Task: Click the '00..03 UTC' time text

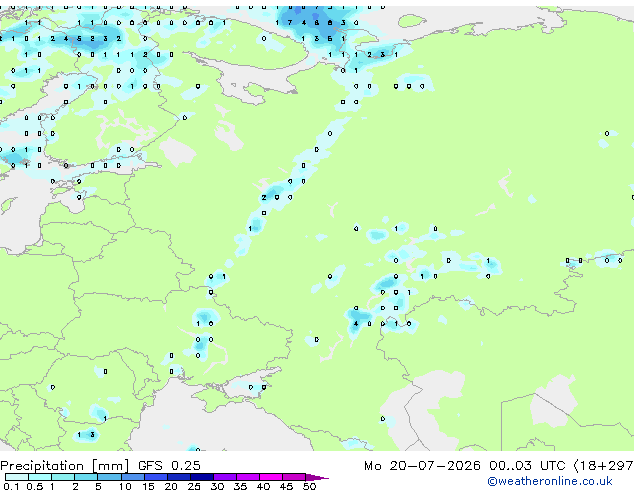Action: [x=527, y=466]
